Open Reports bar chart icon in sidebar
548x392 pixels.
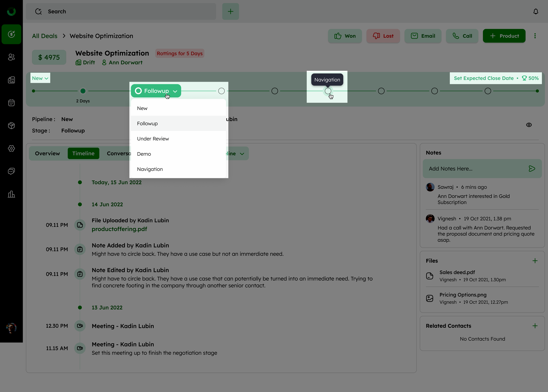(11, 194)
